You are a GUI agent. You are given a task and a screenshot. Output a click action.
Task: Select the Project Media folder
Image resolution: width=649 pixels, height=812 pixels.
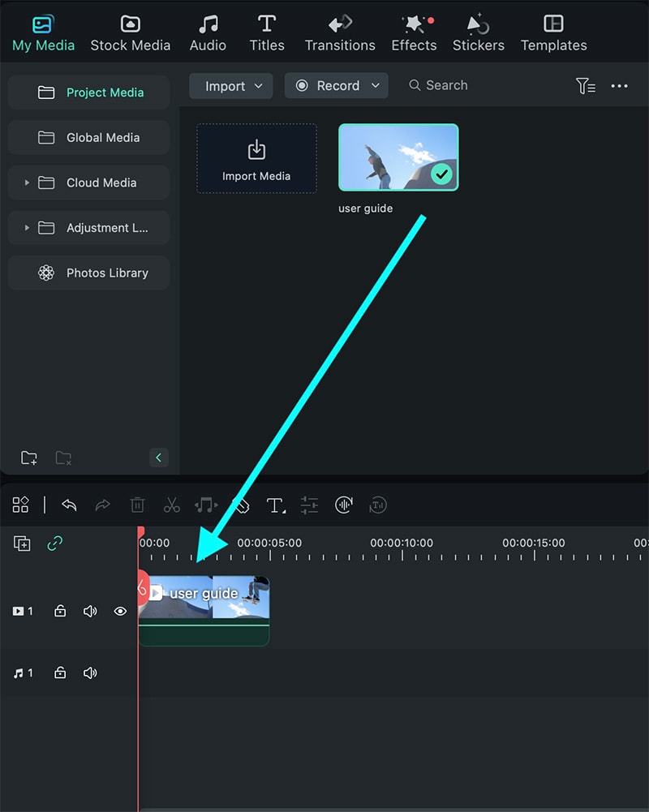point(88,92)
